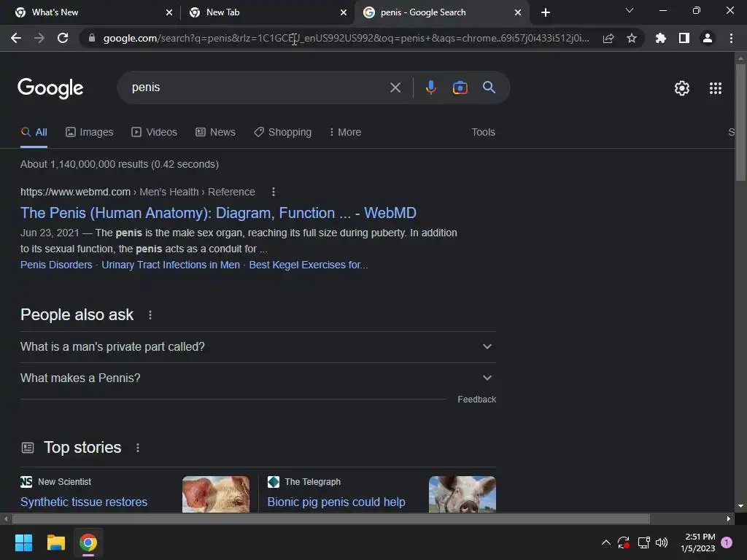Open tab search dropdown arrow

(630, 10)
